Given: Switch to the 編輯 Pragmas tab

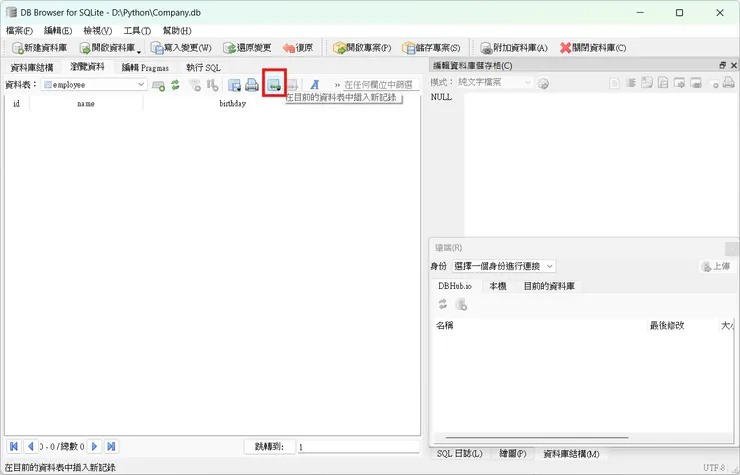Looking at the screenshot, I should (x=145, y=68).
